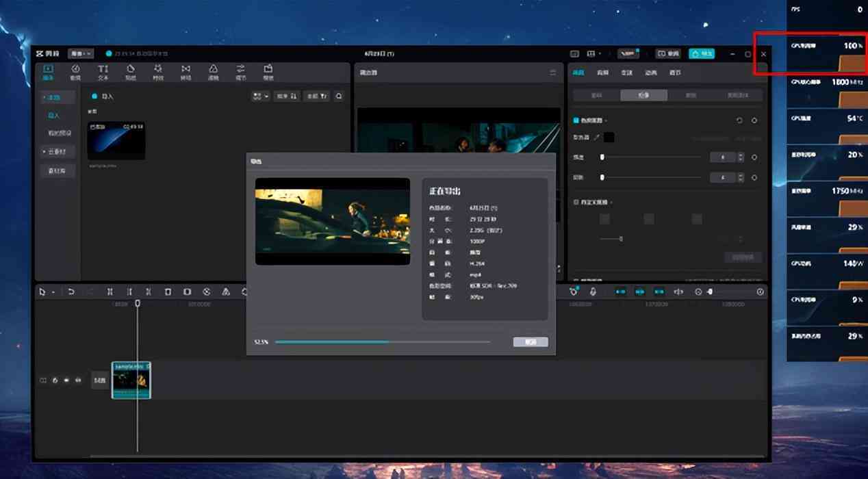Open the pointer tool mode dropdown arrow
Viewport: 868px width, 479px height.
[53, 292]
